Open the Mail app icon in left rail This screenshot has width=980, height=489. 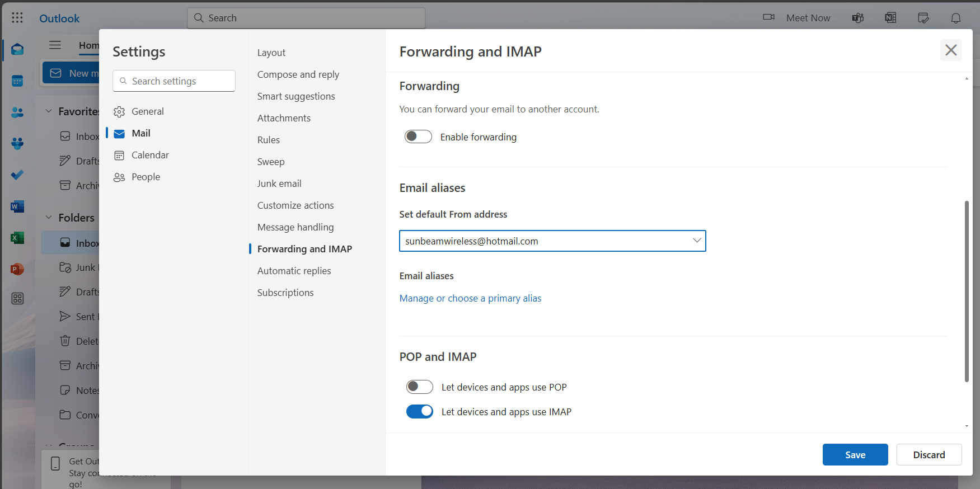[17, 49]
